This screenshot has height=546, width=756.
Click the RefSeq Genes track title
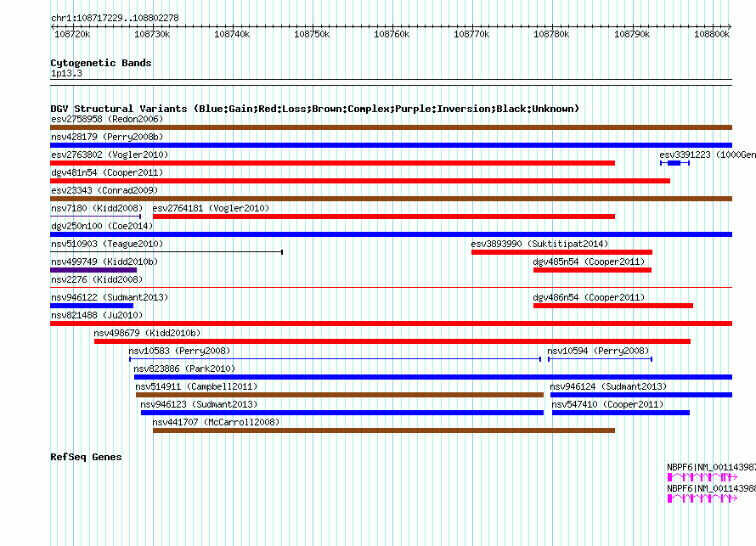coord(86,457)
